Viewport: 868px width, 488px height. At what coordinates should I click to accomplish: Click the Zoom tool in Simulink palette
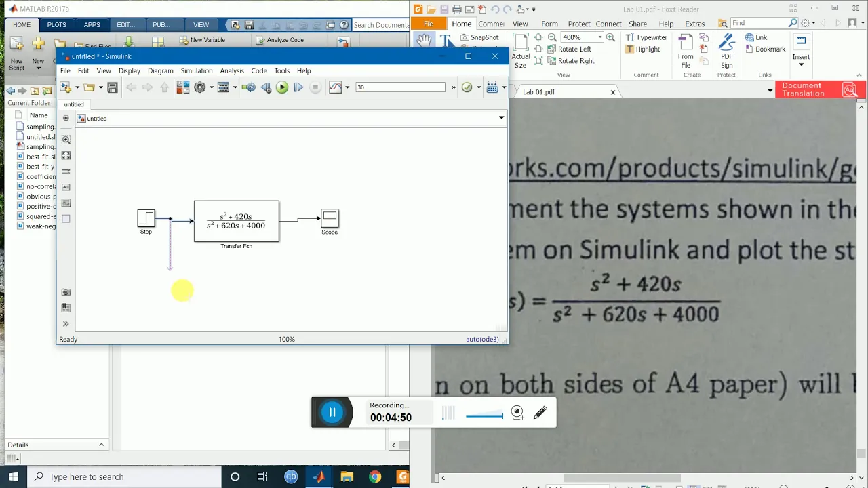66,140
